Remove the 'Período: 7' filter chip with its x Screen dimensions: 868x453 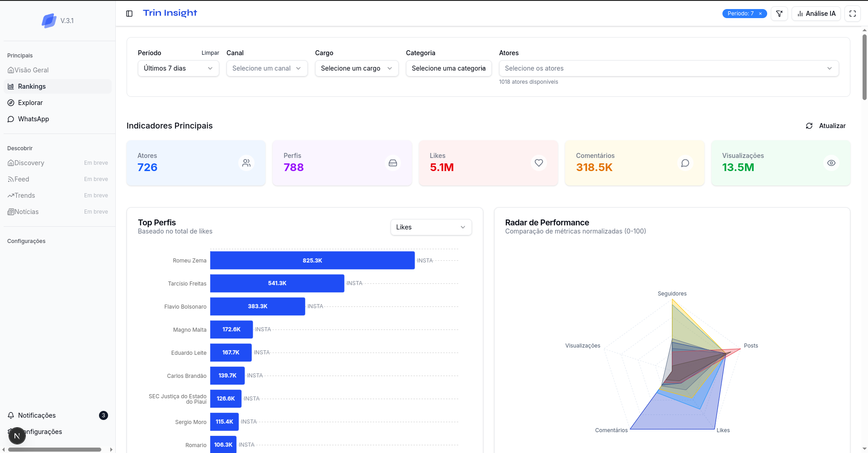click(761, 14)
